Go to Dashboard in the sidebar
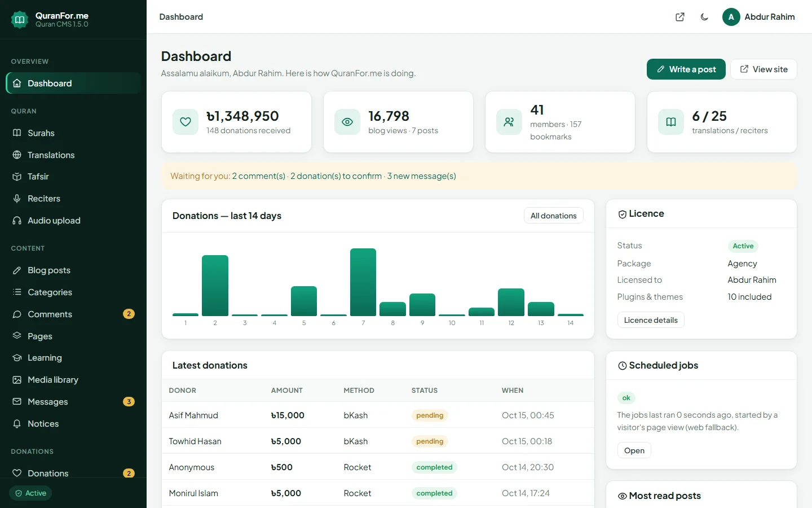The width and height of the screenshot is (812, 508). [x=73, y=83]
